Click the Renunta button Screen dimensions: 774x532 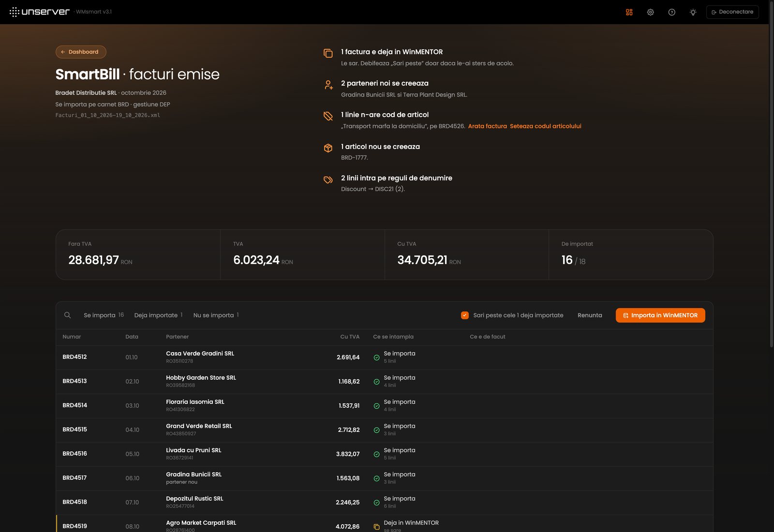pyautogui.click(x=590, y=315)
